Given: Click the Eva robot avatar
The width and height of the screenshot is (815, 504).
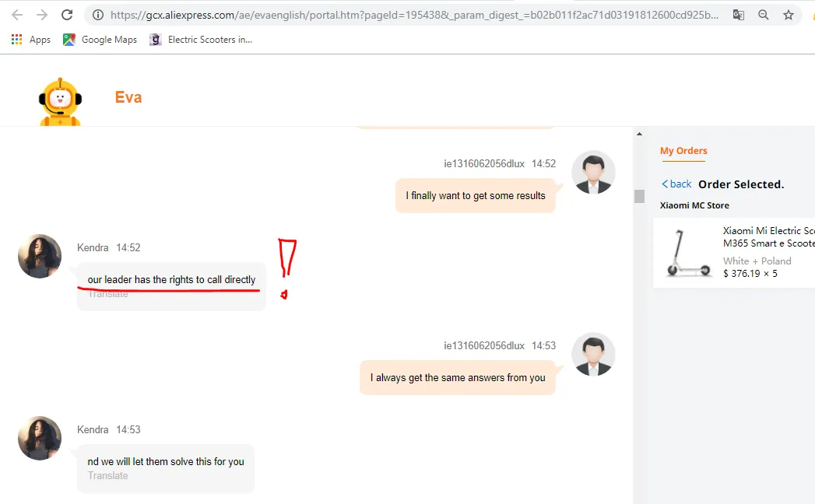Looking at the screenshot, I should click(x=60, y=102).
